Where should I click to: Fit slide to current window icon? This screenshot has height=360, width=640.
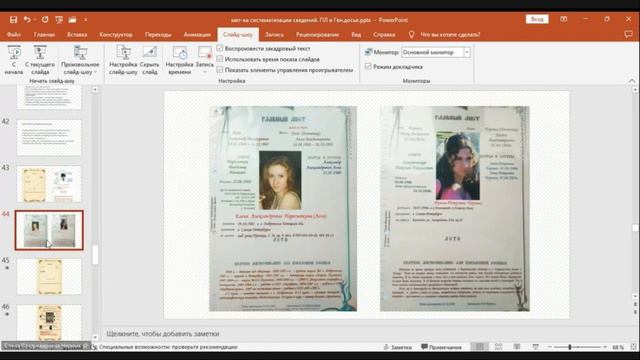(x=633, y=347)
